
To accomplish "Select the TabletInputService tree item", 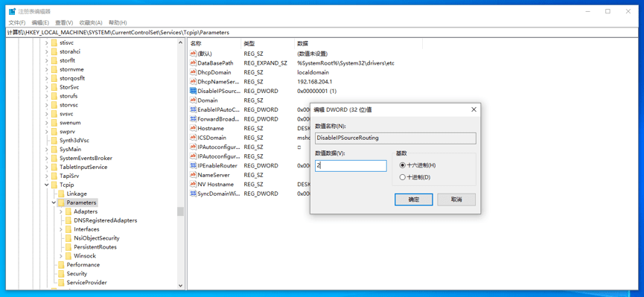I will coord(83,167).
